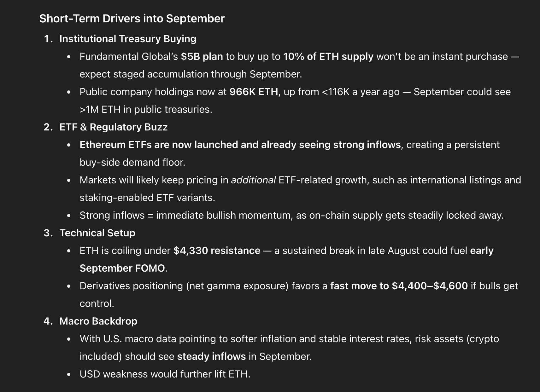Click the 'Institutional Treasury Buying' list heading
The width and height of the screenshot is (540, 392).
[128, 39]
